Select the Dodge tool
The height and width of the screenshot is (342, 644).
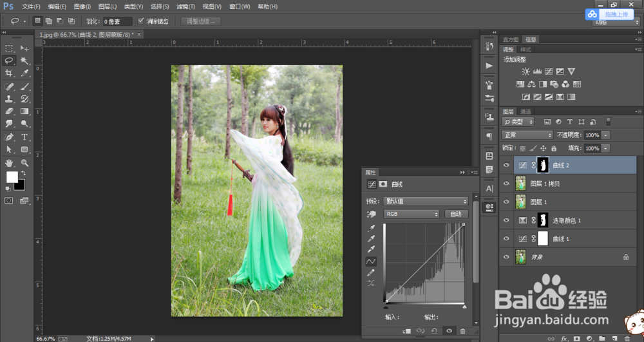coord(24,124)
